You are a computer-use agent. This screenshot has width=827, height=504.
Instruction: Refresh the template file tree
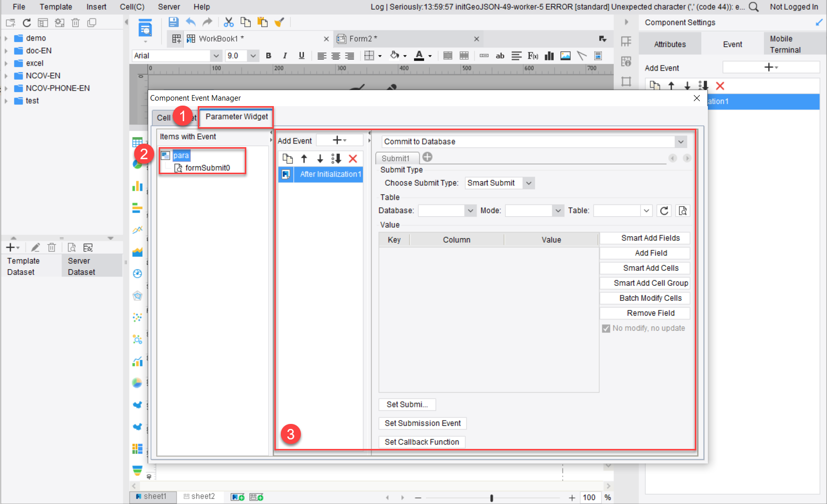pyautogui.click(x=27, y=23)
